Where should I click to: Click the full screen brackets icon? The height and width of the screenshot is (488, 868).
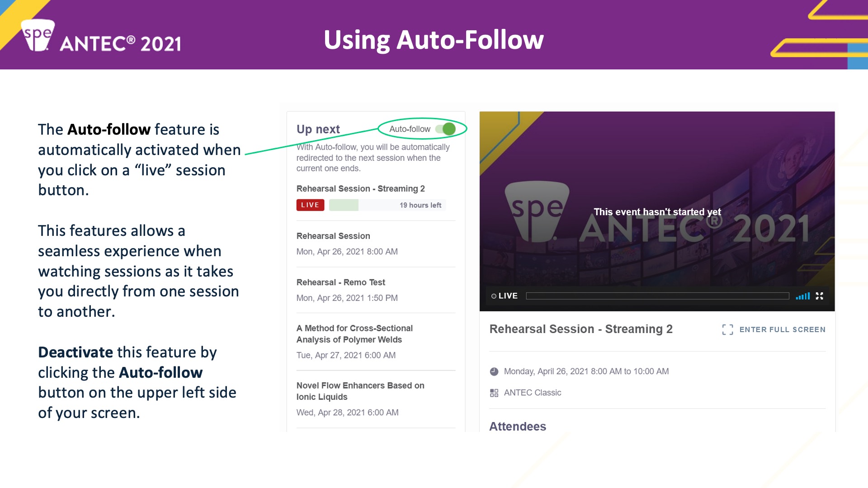pos(727,329)
